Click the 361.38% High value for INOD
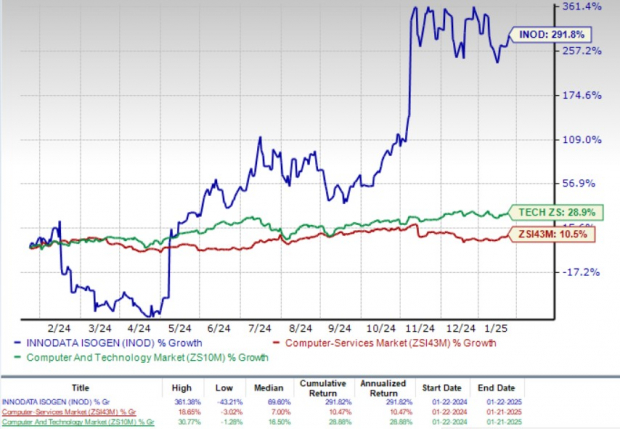This screenshot has width=620, height=429. coord(187,402)
